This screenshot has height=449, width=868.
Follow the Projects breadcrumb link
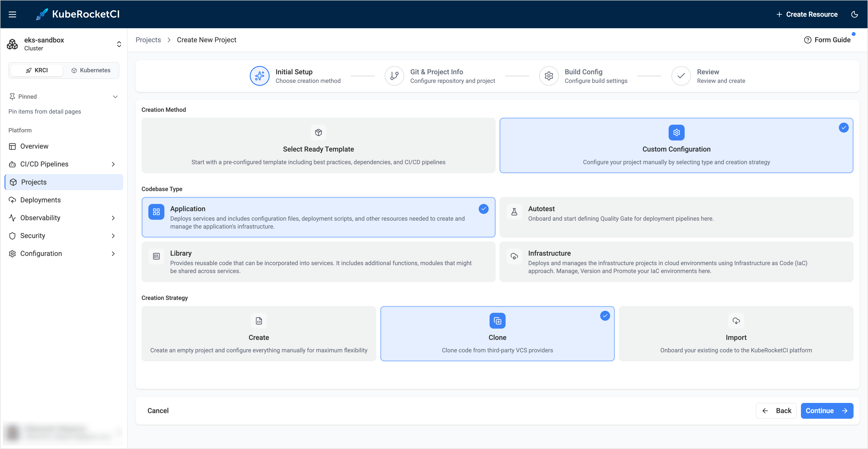148,40
